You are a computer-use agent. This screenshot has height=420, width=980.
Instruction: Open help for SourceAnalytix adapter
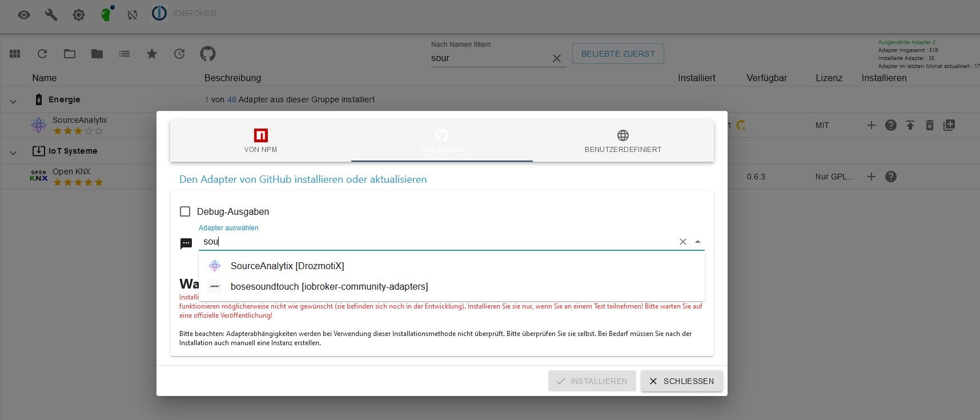point(891,125)
